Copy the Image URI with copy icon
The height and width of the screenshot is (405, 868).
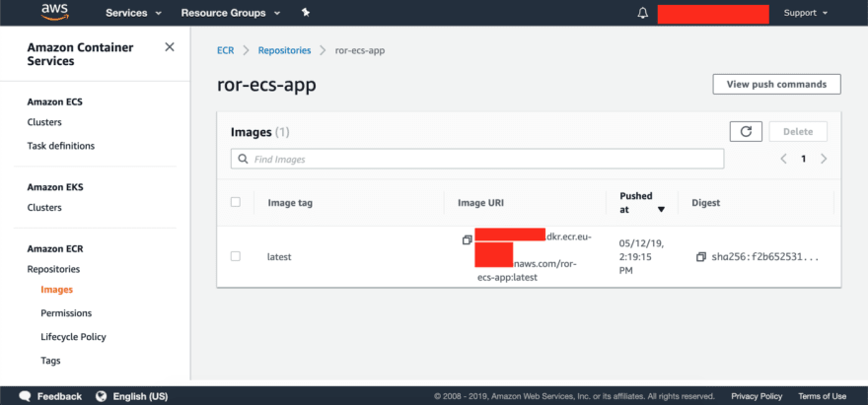pos(468,240)
